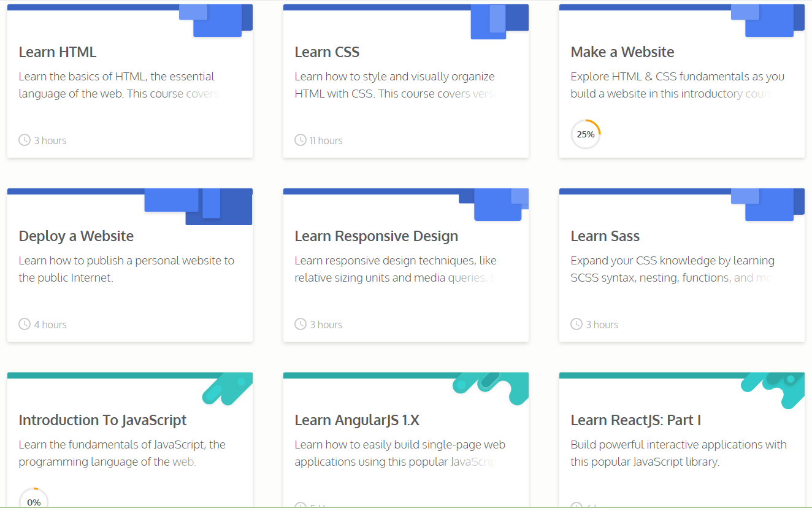Click the 0% progress ring on JavaScript card
Screen dimensions: 812x508
click(x=34, y=498)
